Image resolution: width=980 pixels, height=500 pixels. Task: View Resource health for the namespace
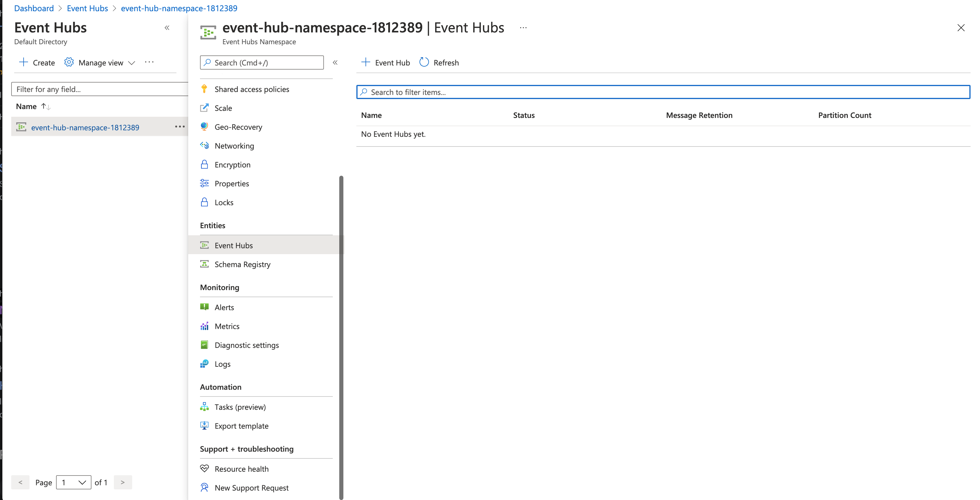click(241, 468)
